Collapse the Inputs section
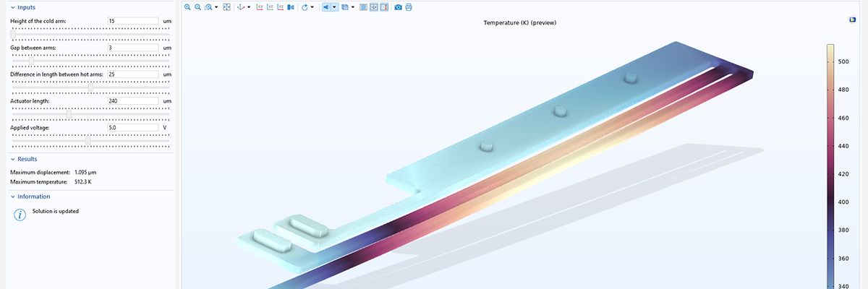This screenshot has height=289, width=868. click(x=13, y=7)
